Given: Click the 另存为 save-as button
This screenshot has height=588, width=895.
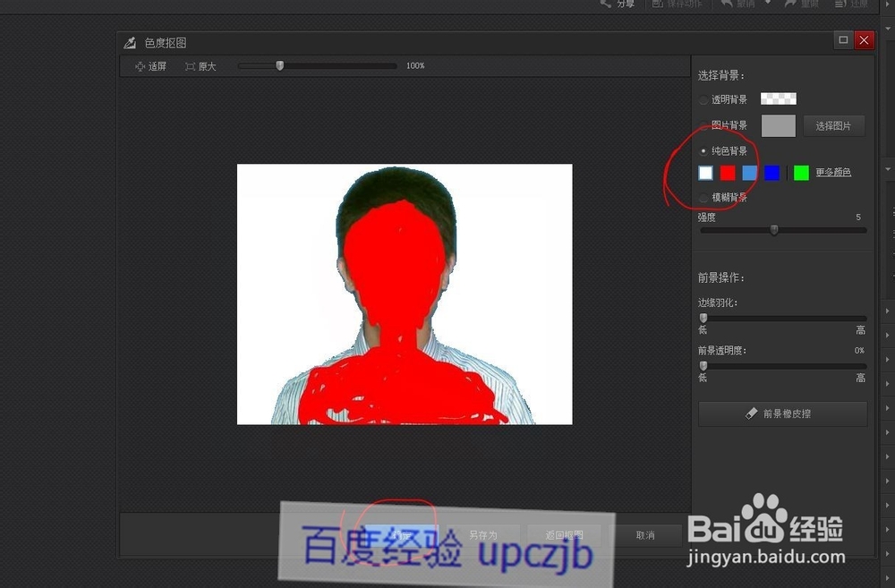Looking at the screenshot, I should click(x=483, y=535).
